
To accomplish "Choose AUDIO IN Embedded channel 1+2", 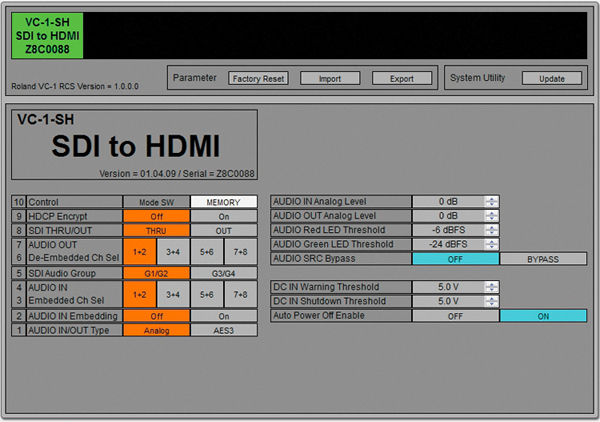I will [140, 294].
